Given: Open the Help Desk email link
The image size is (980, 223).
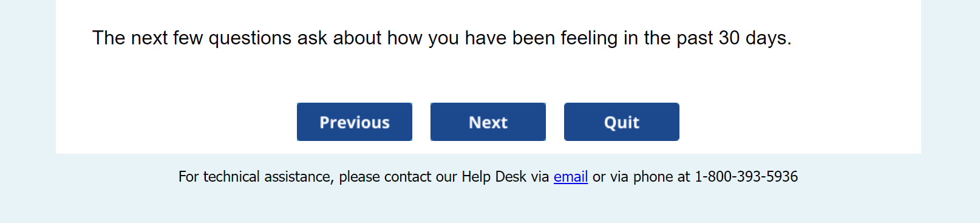Looking at the screenshot, I should 570,177.
